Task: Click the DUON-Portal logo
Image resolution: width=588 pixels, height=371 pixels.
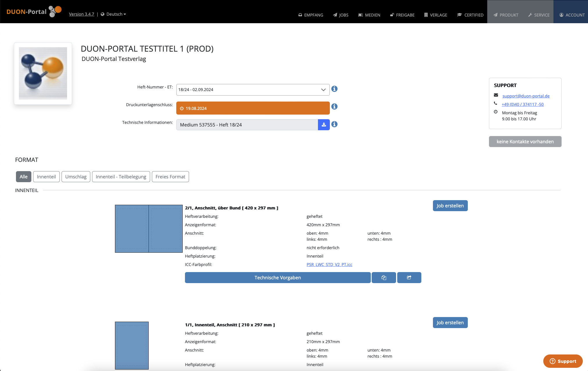Action: pyautogui.click(x=34, y=12)
